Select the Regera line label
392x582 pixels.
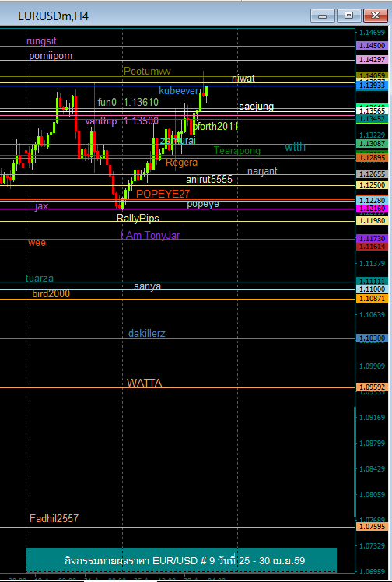[x=181, y=163]
